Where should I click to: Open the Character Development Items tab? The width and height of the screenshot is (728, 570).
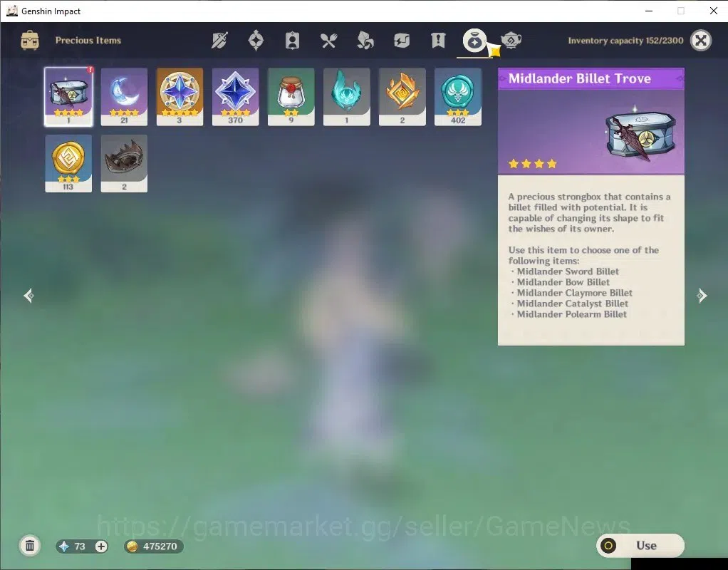pyautogui.click(x=292, y=41)
